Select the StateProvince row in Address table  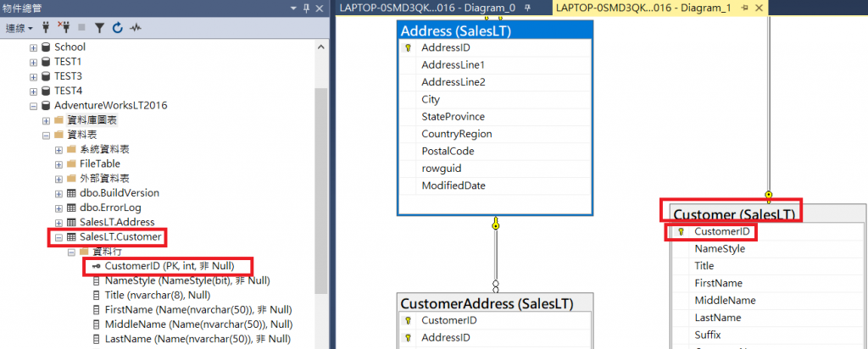pyautogui.click(x=495, y=117)
